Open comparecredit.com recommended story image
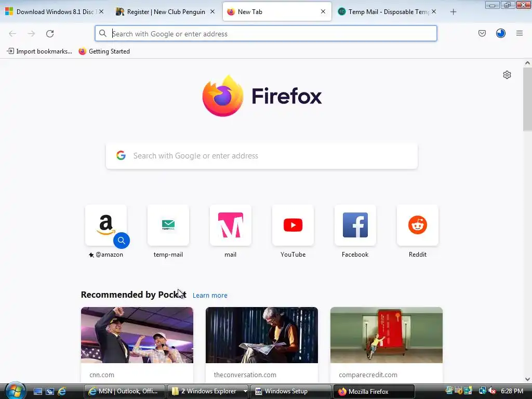 point(387,335)
